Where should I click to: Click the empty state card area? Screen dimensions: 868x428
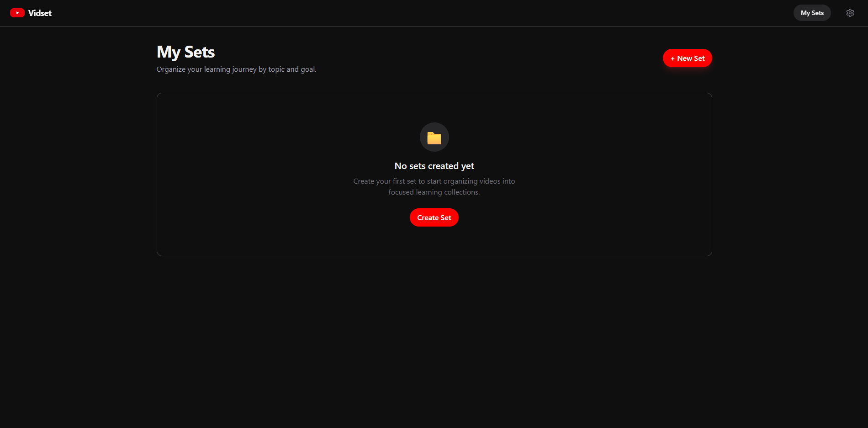[x=434, y=175]
